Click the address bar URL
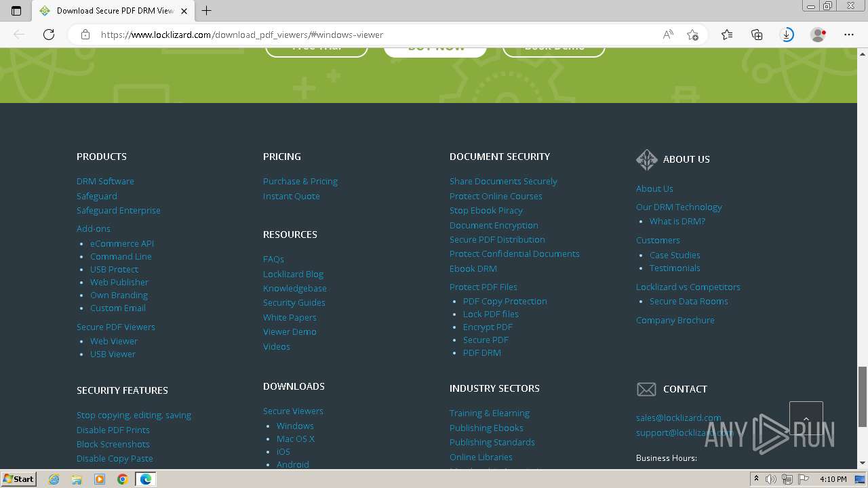Viewport: 868px width, 488px height. click(x=242, y=35)
